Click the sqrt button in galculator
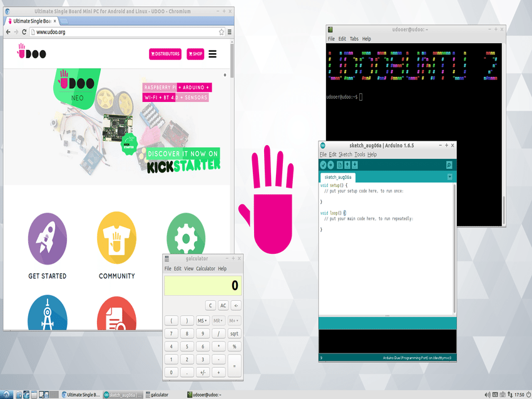Viewport: 532px width, 399px height. [234, 333]
